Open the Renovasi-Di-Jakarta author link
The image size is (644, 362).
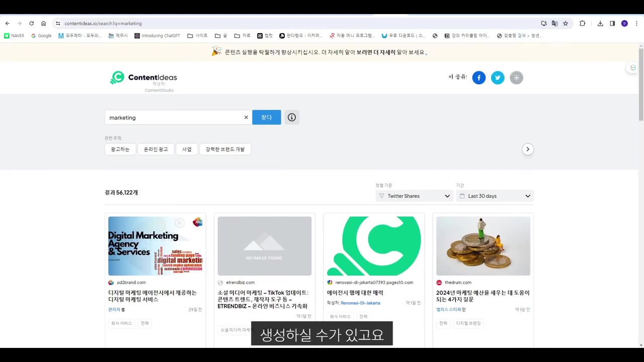point(360,303)
